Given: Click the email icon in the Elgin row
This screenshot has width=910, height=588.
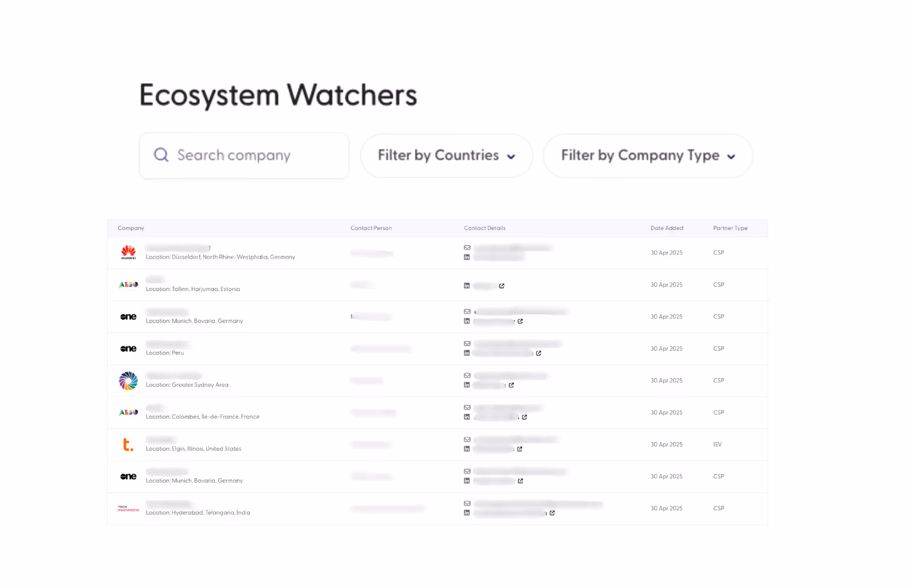Looking at the screenshot, I should pyautogui.click(x=467, y=439).
